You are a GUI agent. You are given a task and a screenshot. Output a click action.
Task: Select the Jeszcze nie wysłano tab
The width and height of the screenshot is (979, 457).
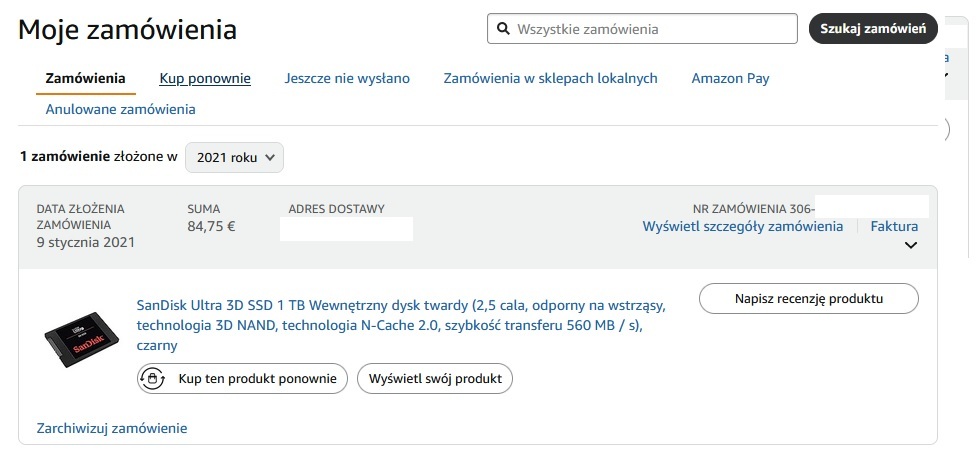[x=347, y=78]
